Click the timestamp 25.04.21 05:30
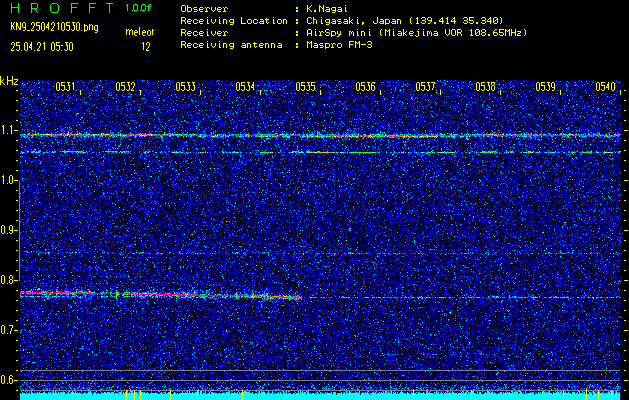The width and height of the screenshot is (629, 400). point(42,47)
